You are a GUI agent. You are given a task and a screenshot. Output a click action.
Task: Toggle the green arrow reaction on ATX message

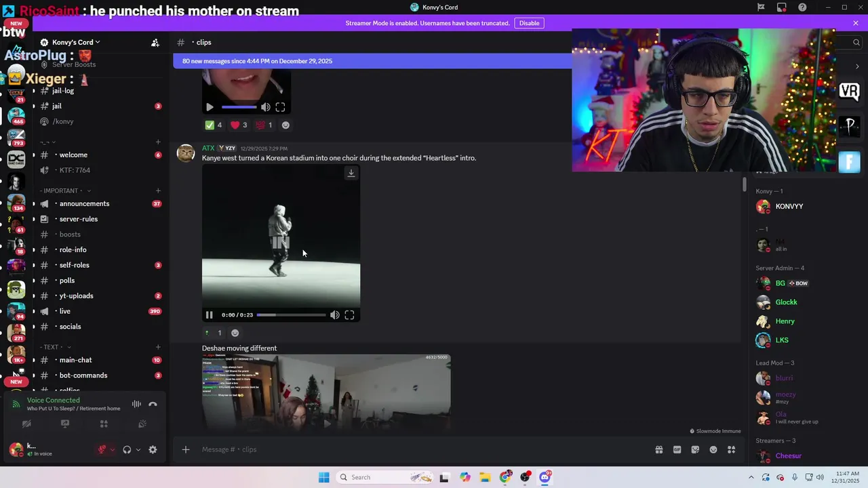[214, 333]
